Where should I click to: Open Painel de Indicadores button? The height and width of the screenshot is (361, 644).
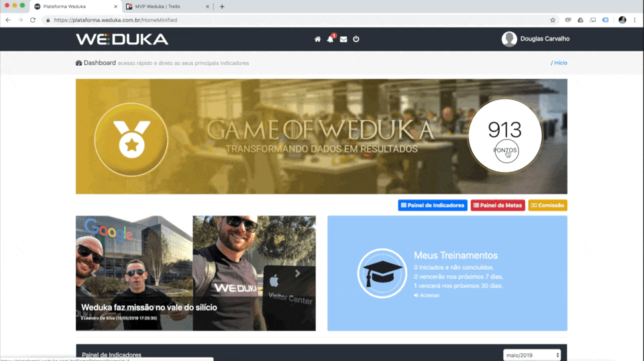pos(433,205)
